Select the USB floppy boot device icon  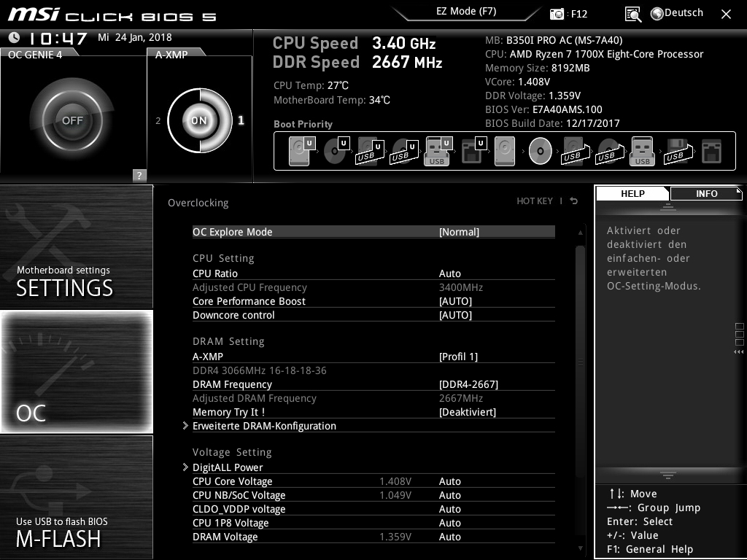tap(678, 151)
